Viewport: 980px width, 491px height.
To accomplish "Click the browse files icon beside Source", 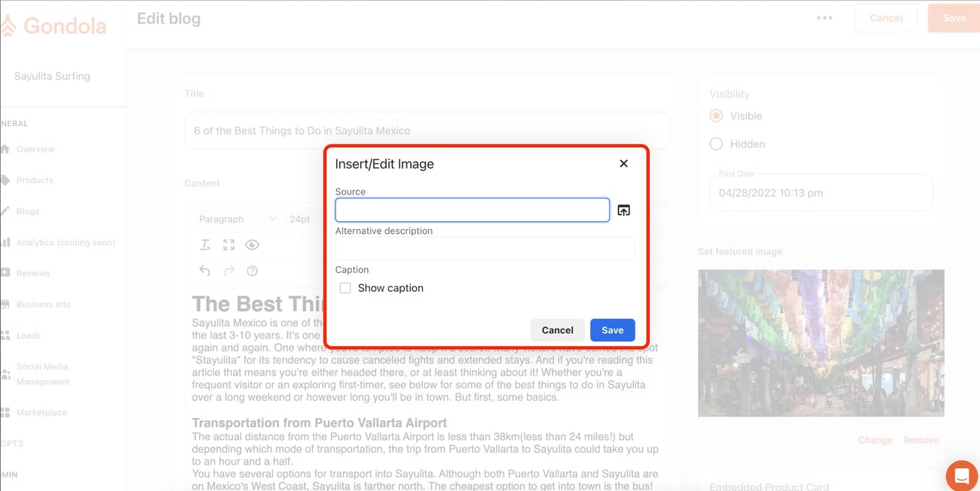I will [623, 210].
